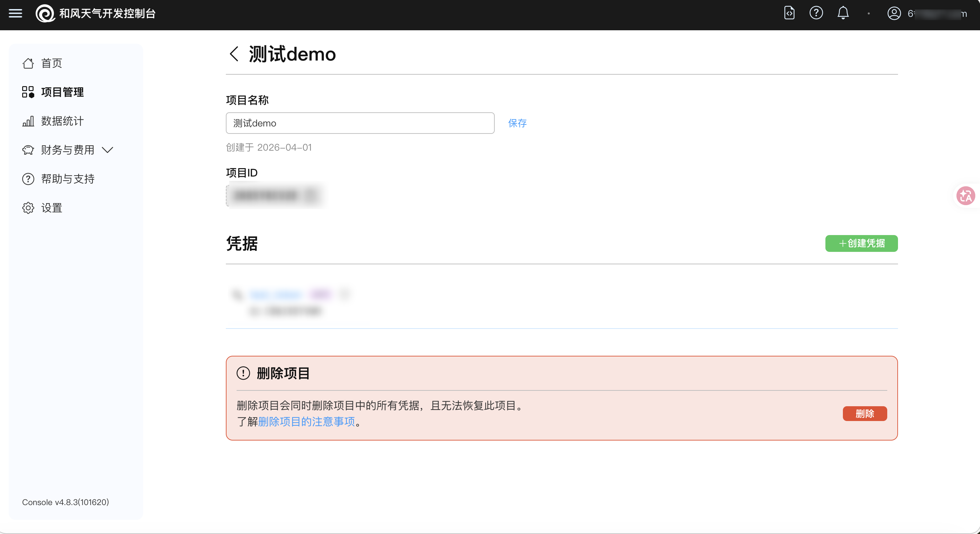Click the red 删除 button
Viewport: 980px width, 534px height.
(x=864, y=414)
